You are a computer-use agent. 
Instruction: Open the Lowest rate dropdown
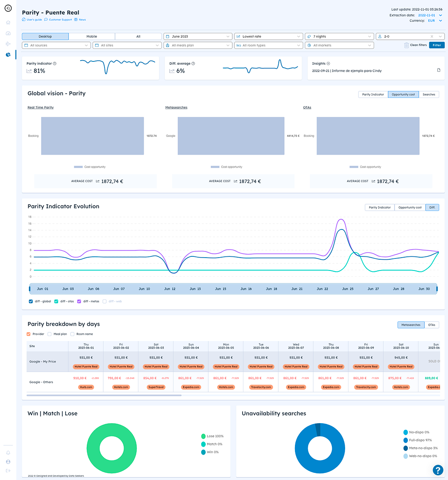pos(268,37)
